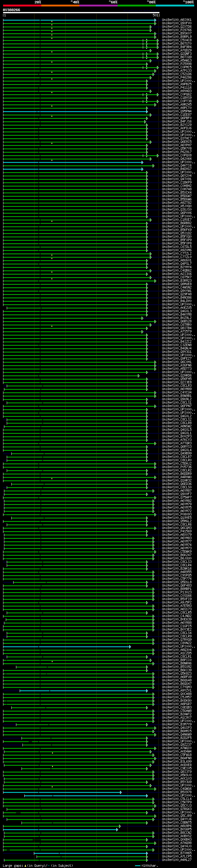Select label UniRef100_P25998
197x868 pixels.
[x=176, y=64]
